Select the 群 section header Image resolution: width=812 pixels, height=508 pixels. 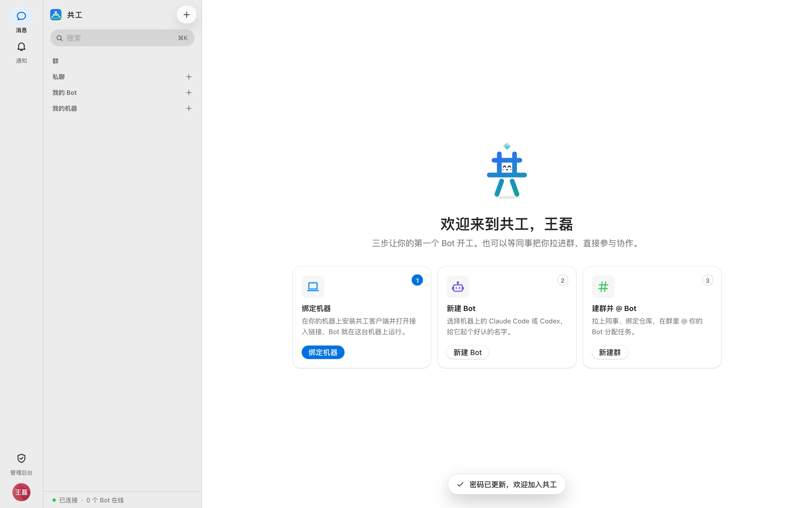pos(56,61)
